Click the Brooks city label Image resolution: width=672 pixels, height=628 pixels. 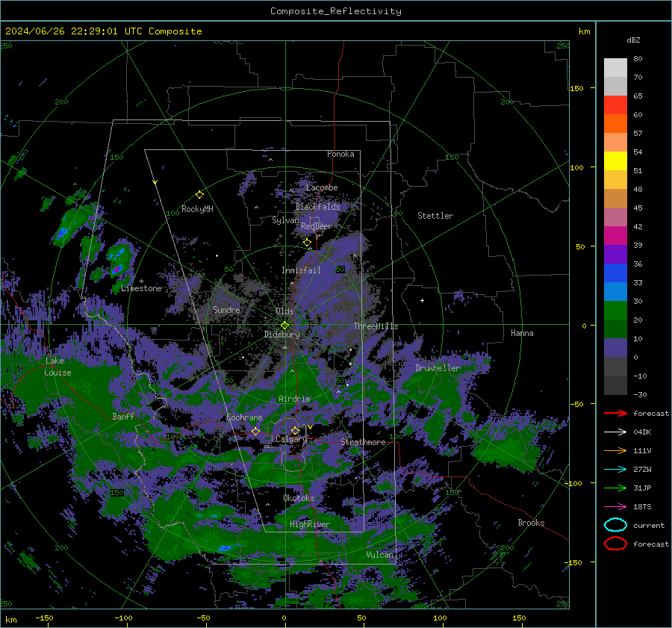click(x=531, y=523)
